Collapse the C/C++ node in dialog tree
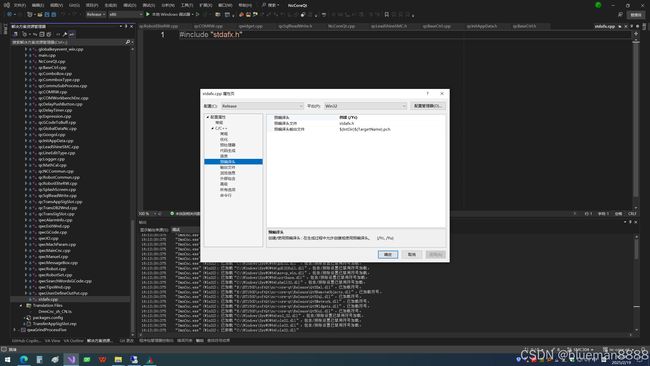Screen dimensions: 650x366 tap(213, 128)
